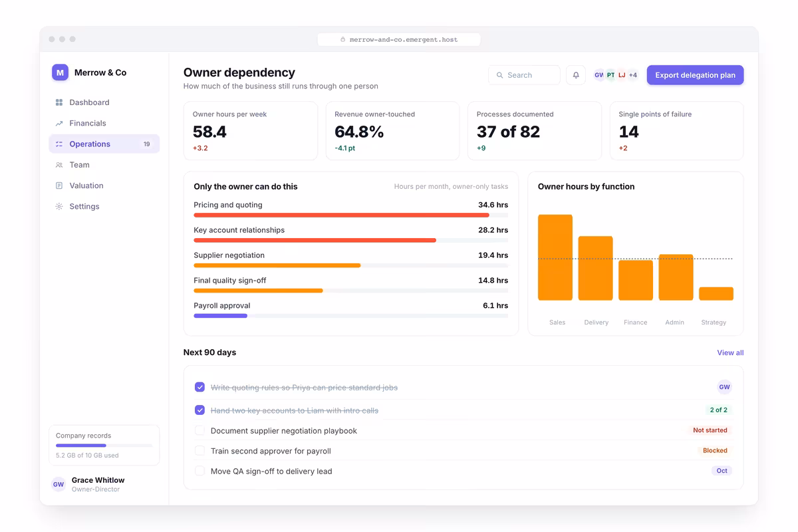Click the Operations checklist icon
Image resolution: width=798 pixels, height=532 pixels.
(59, 144)
